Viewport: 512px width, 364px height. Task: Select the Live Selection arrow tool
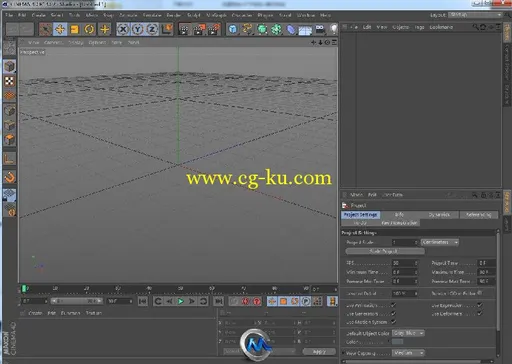tap(45, 29)
